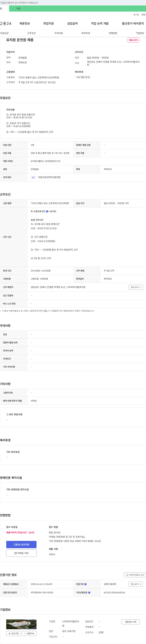
Task: Click the 고용보험, 산재보험 insurance value
Action: coord(39,279)
